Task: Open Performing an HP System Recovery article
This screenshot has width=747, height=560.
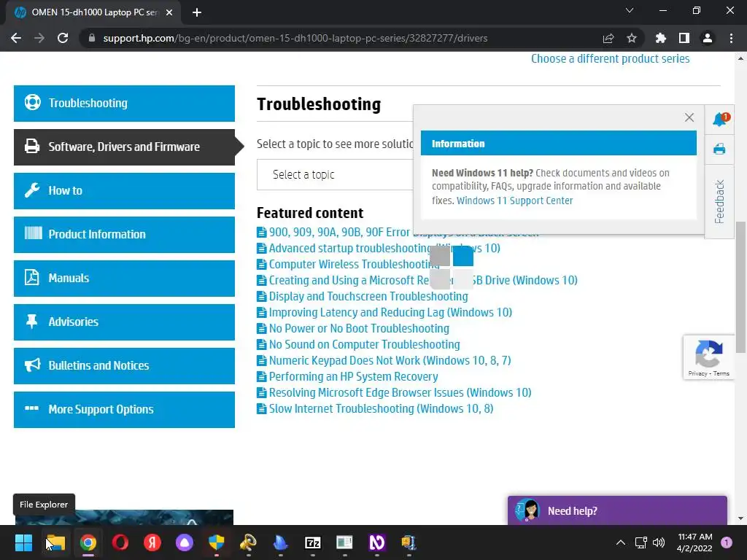Action: [353, 377]
